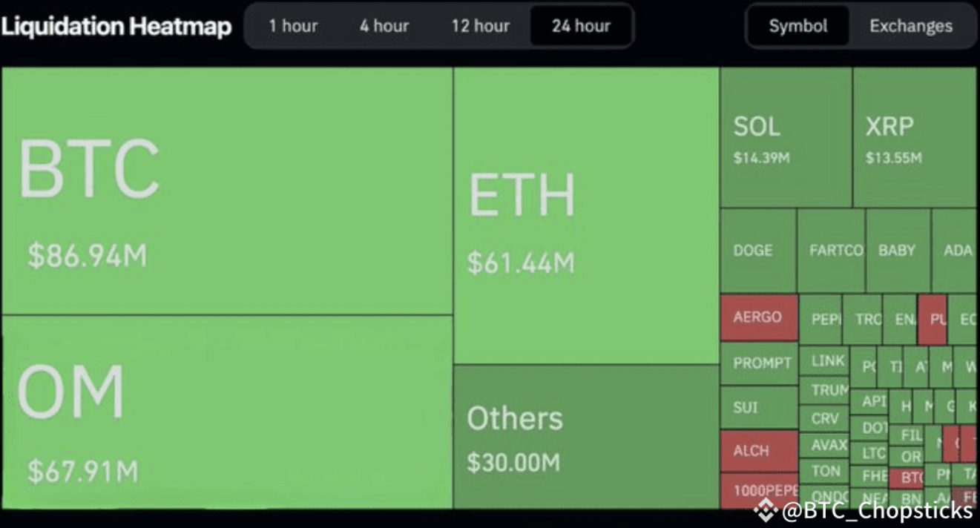Toggle view to Symbol
Image resolution: width=980 pixels, height=528 pixels.
pos(798,26)
